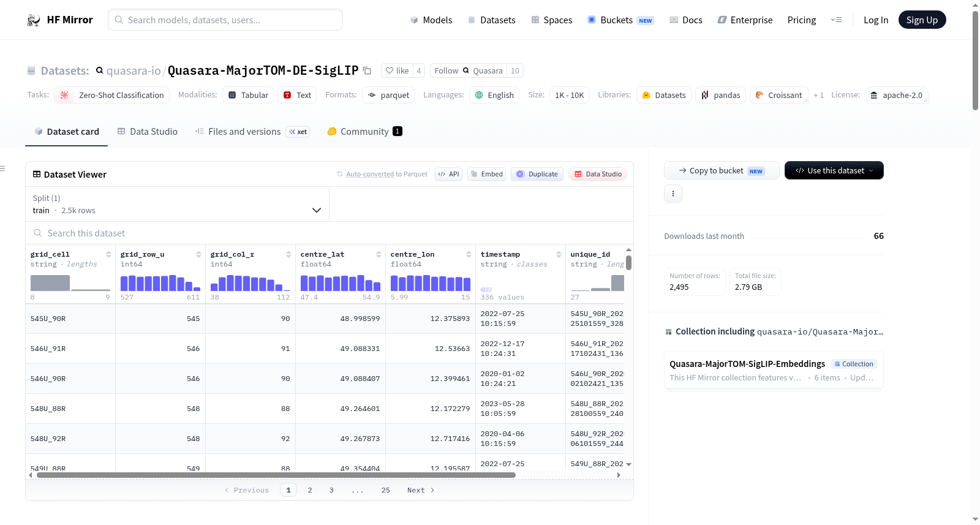Open Enterprise in top navigation
This screenshot has width=980, height=525.
[745, 20]
